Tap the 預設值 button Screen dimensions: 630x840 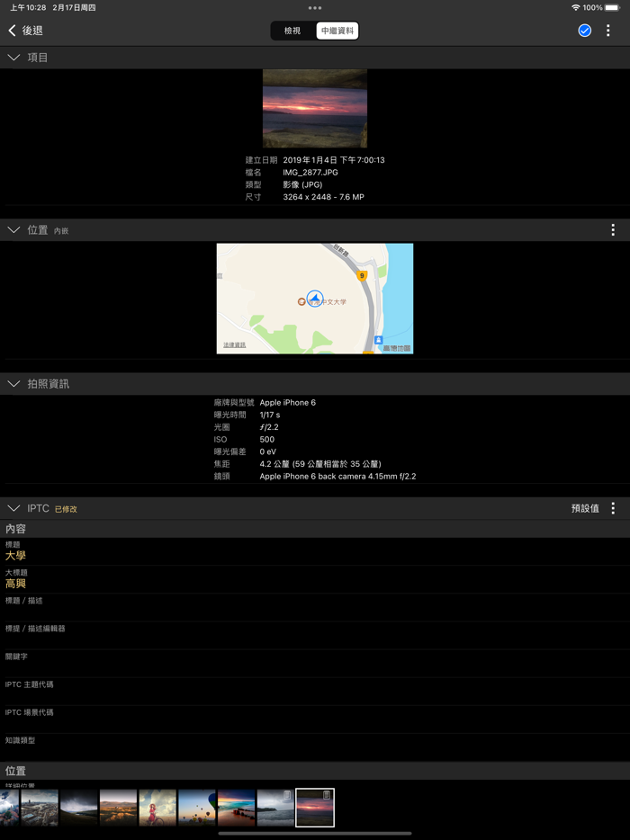pyautogui.click(x=585, y=508)
